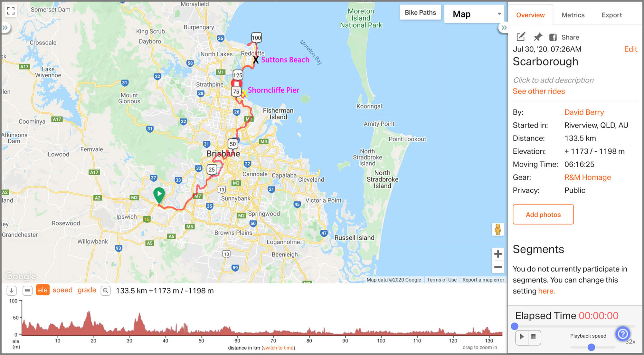The width and height of the screenshot is (644, 355).
Task: Click the Street View pegman icon
Action: pyautogui.click(x=498, y=229)
